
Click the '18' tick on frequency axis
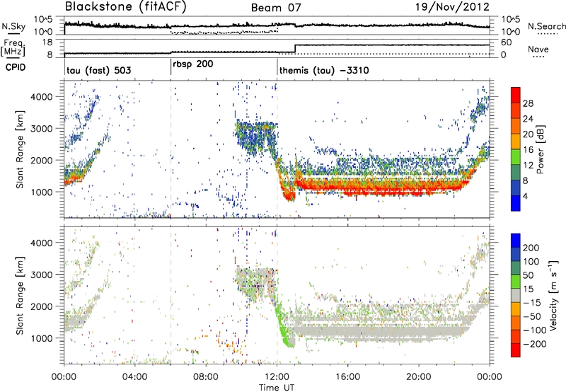48,42
